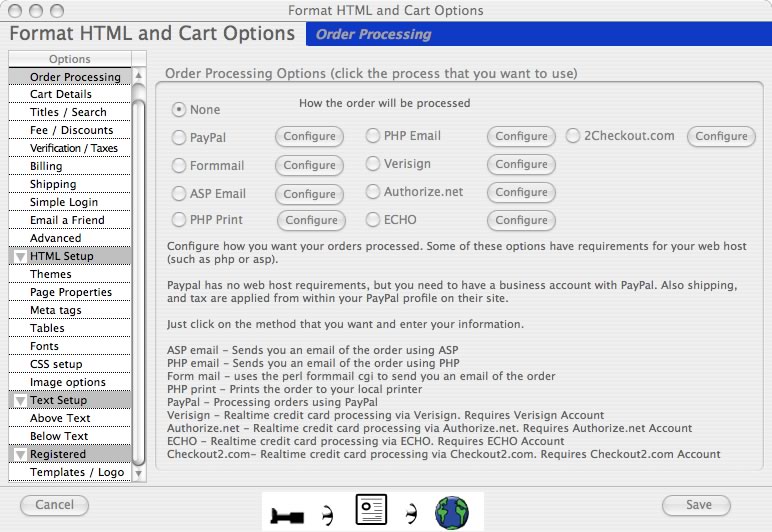The image size is (772, 532).
Task: Open Image options item
Action: (70, 382)
